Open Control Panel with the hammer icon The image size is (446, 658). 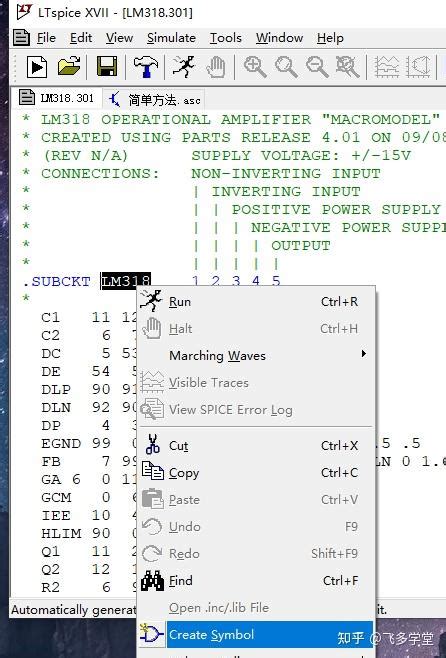point(146,66)
